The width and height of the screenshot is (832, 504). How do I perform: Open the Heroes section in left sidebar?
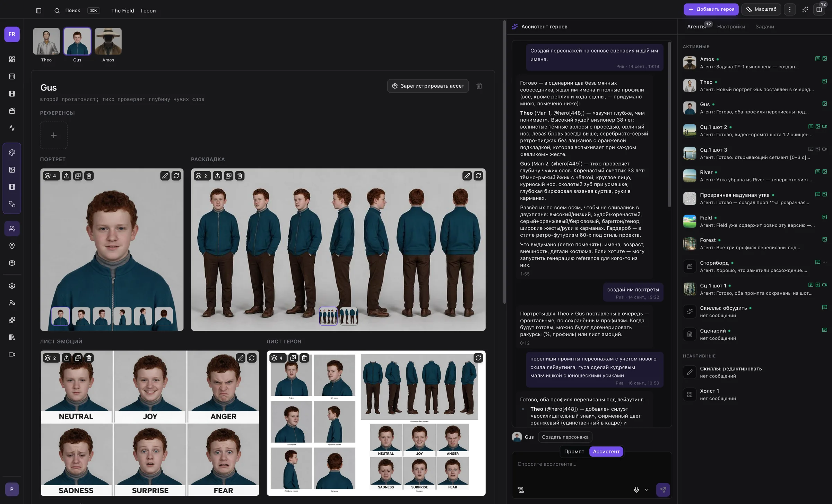pyautogui.click(x=12, y=228)
